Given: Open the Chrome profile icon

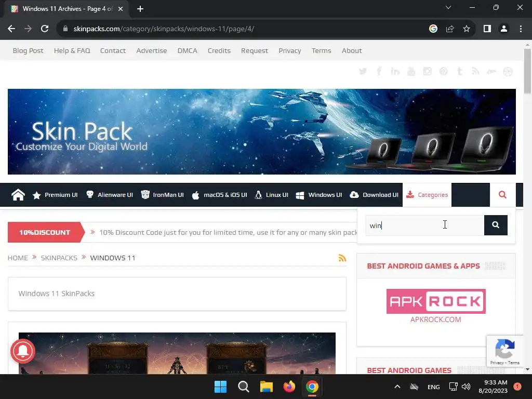Looking at the screenshot, I should pyautogui.click(x=504, y=29).
